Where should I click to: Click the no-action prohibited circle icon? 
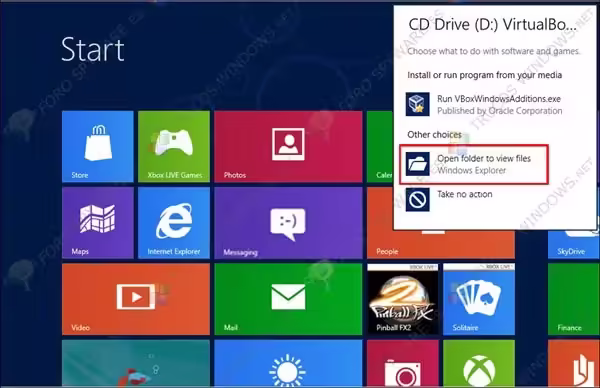click(x=417, y=200)
